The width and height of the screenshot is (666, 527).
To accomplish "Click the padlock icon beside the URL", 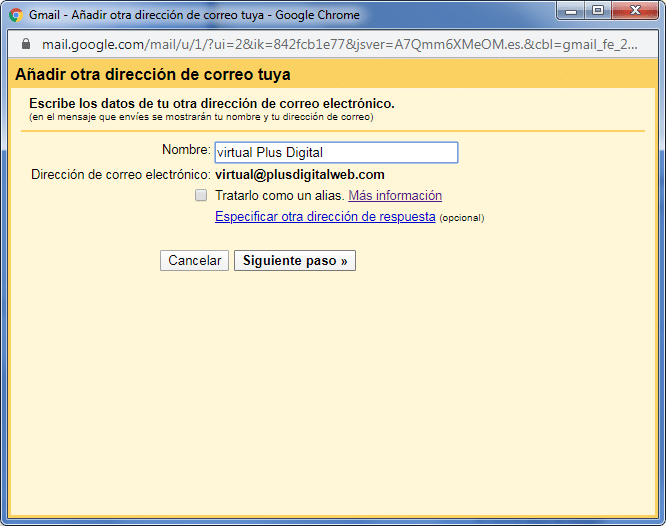I will tap(26, 45).
